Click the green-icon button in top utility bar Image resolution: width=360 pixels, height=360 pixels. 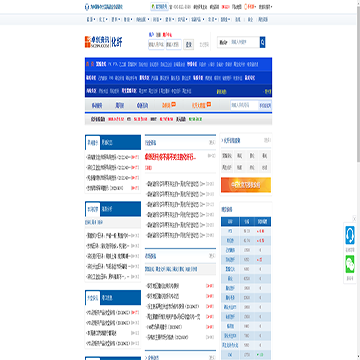159,7
